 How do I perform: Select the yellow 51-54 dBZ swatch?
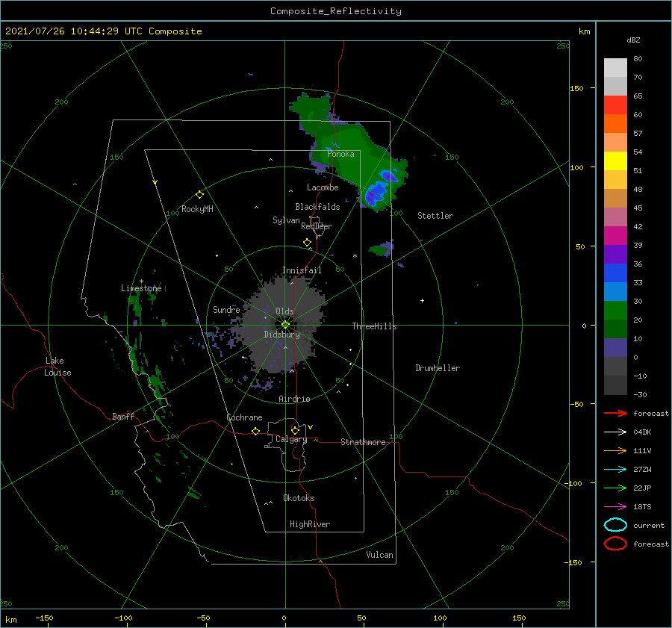(615, 161)
